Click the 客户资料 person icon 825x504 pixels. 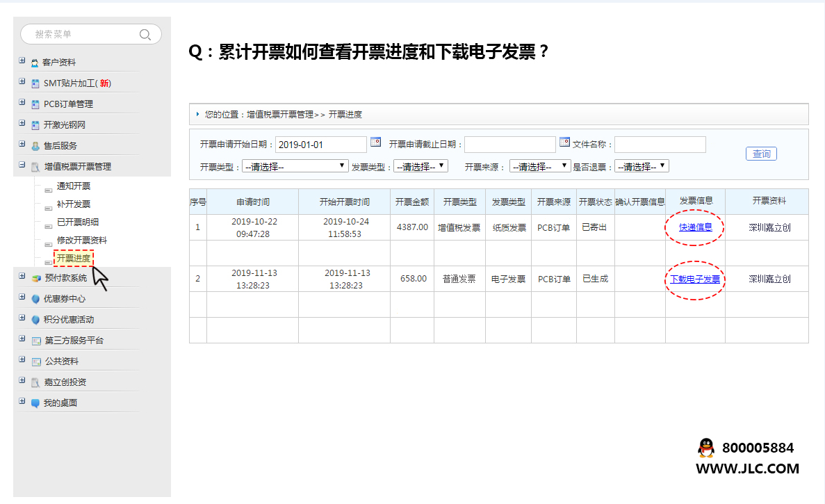tap(35, 63)
